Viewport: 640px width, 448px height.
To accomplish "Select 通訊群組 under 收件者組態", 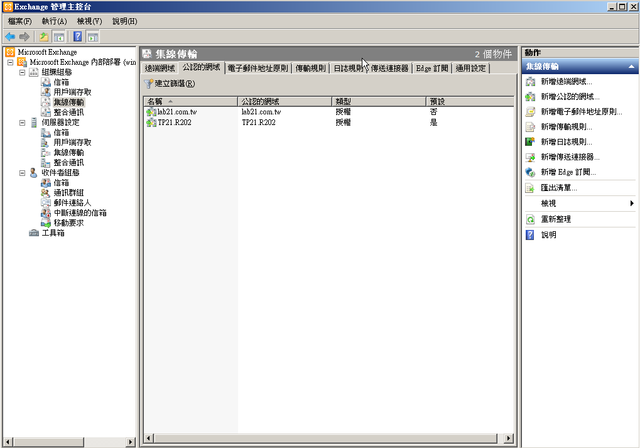I will pyautogui.click(x=69, y=193).
